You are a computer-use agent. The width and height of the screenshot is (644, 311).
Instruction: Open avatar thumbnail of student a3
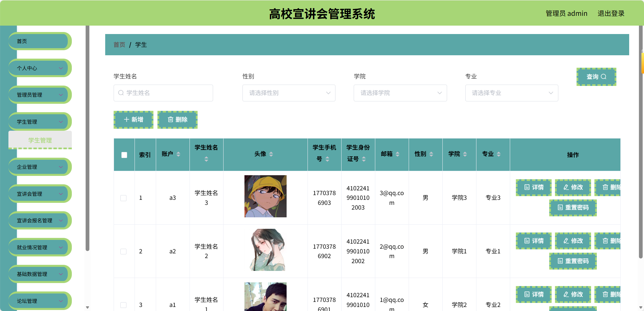[x=265, y=196]
